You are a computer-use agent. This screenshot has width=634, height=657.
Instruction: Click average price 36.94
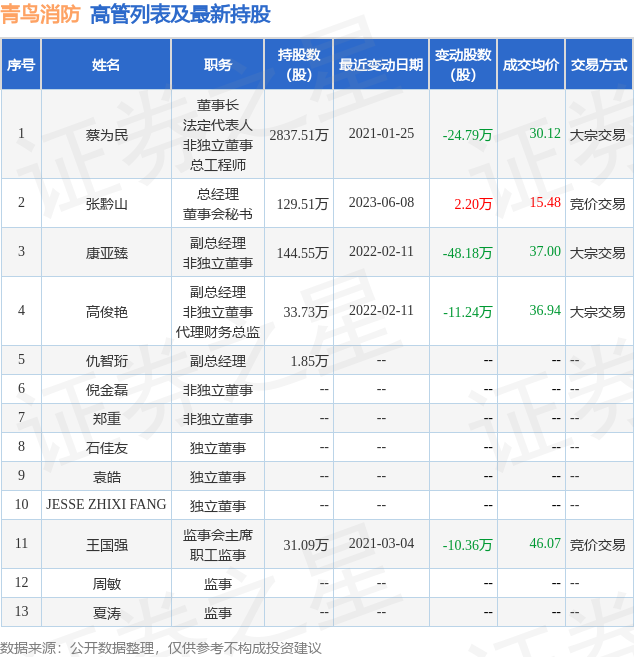click(x=545, y=310)
